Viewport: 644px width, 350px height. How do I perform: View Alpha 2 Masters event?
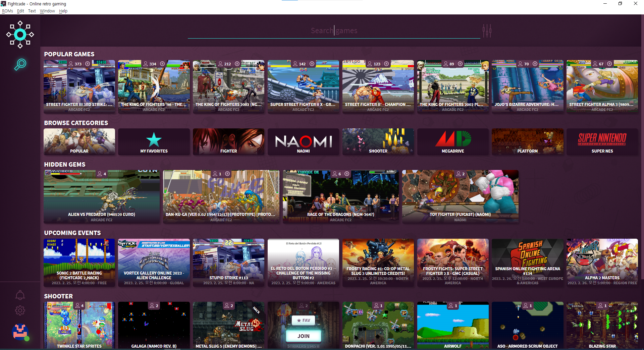[x=602, y=262]
